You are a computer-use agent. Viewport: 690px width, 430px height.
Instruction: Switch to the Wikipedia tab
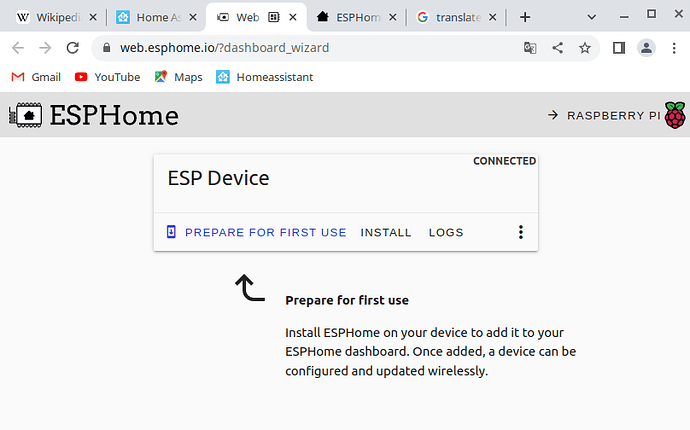coord(49,17)
